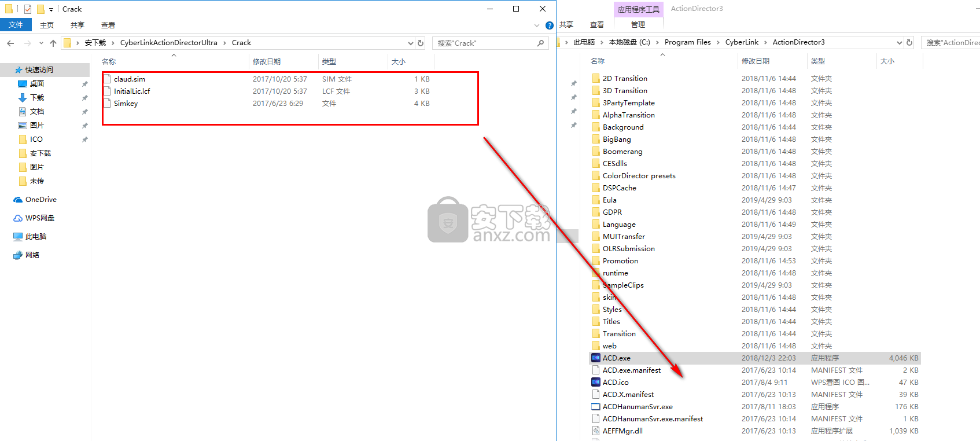The height and width of the screenshot is (441, 980).
Task: Open Quick Access Toolbar customize dropdown
Action: click(51, 9)
